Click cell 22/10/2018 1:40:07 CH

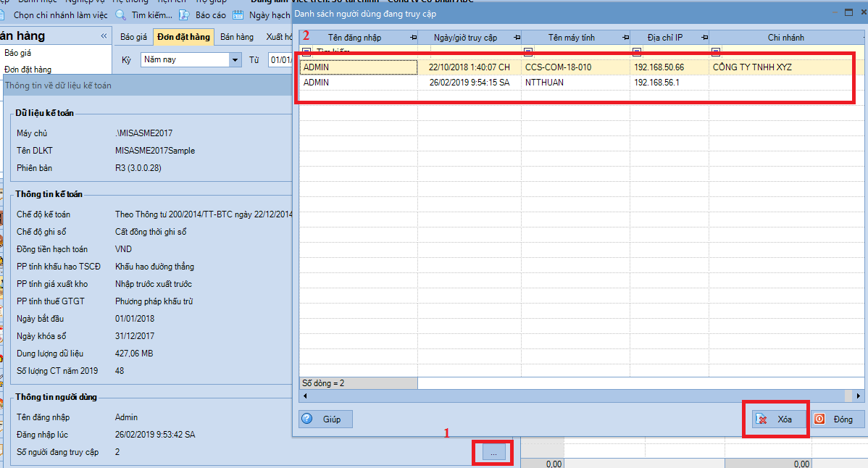tap(470, 67)
